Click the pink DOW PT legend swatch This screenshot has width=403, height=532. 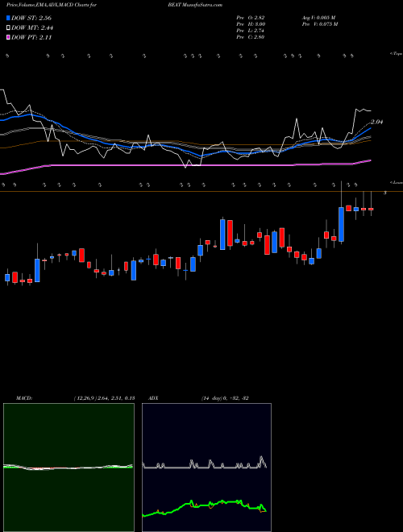click(x=8, y=37)
